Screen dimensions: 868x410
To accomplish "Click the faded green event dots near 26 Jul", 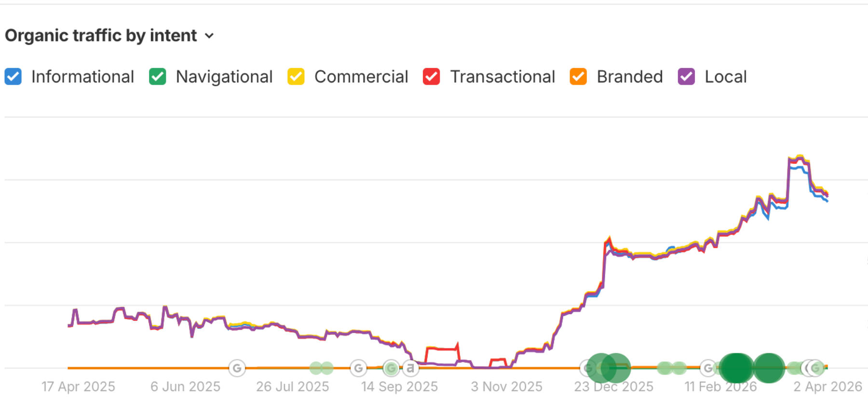I will 321,367.
